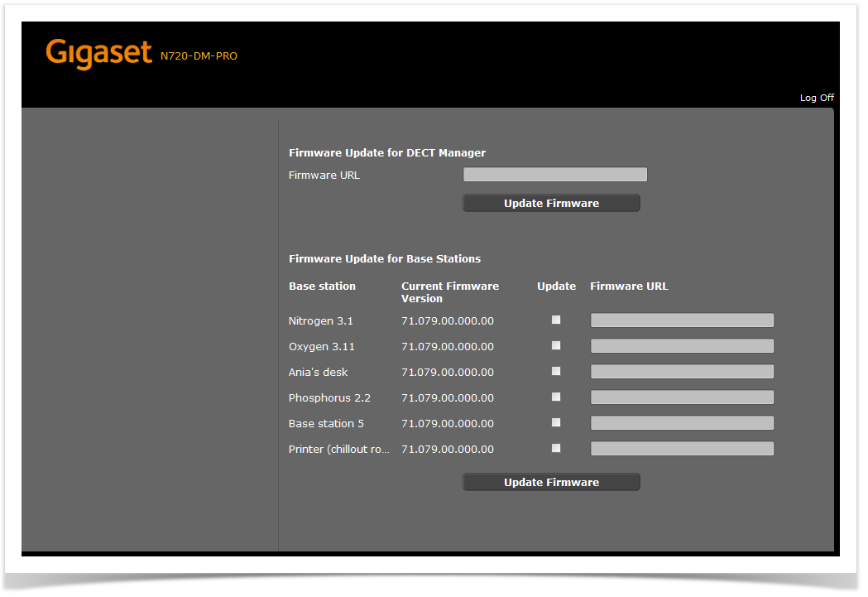Click the DECT Manager Firmware URL field

click(x=554, y=175)
